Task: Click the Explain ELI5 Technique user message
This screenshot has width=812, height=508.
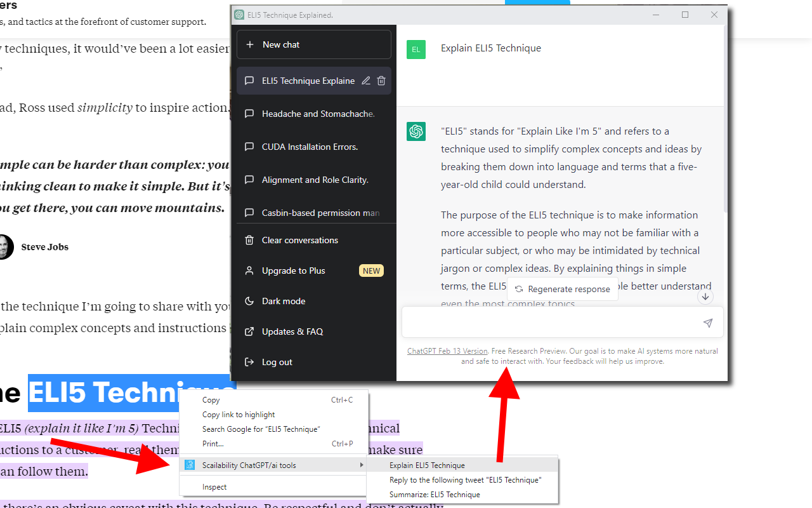Action: coord(491,48)
